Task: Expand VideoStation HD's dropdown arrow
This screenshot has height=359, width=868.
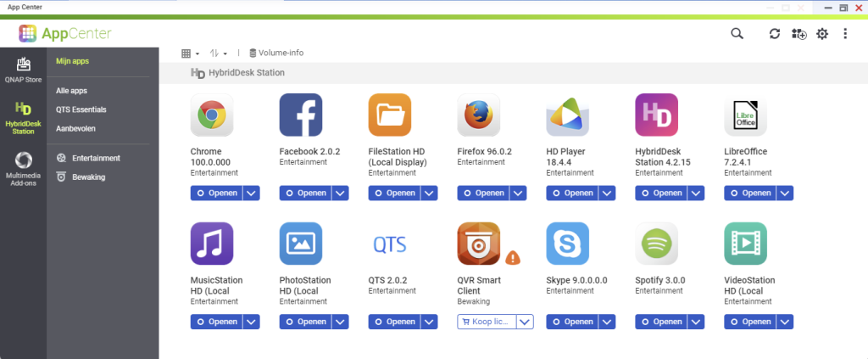Action: (785, 322)
